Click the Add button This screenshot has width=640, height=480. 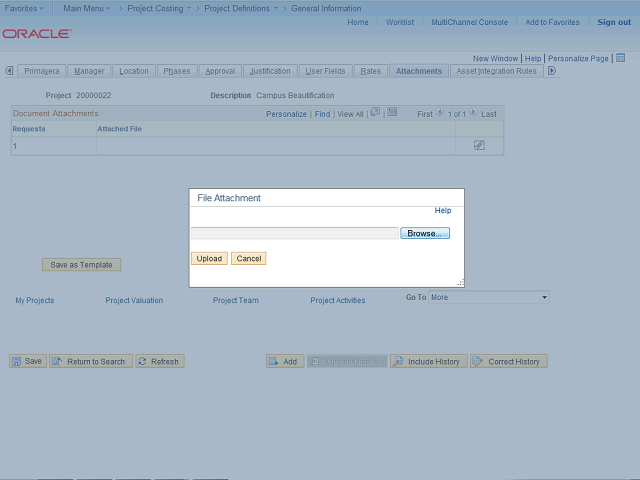285,361
